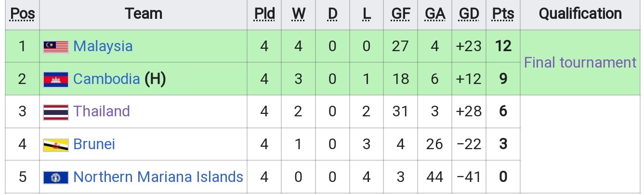Viewport: 644px width, 195px height.
Task: Click the Brunei flag icon
Action: coord(56,145)
